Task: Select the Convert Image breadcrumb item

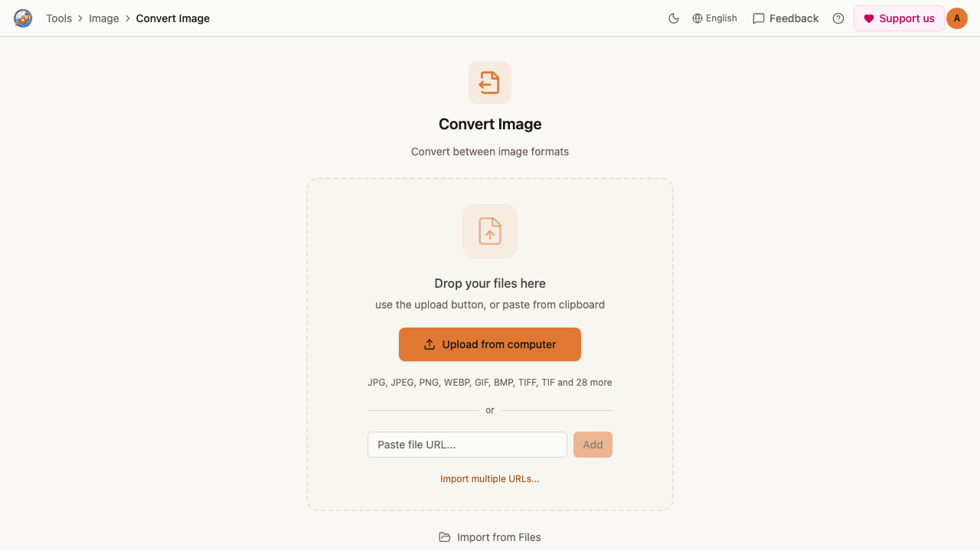Action: coord(173,18)
